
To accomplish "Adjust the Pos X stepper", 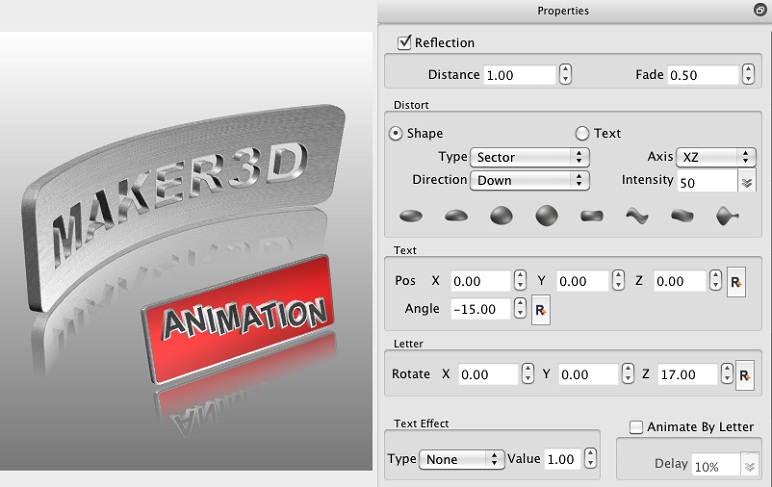I will (x=520, y=280).
